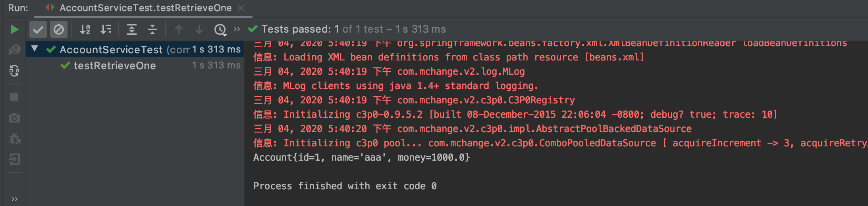Screen dimensions: 868x206
Task: Select the testRetrieveOne test result
Action: coord(115,66)
